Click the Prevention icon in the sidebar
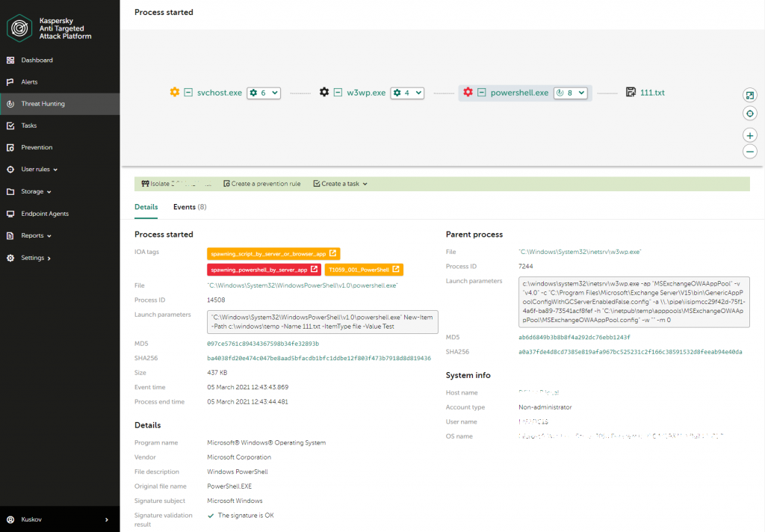 click(10, 147)
